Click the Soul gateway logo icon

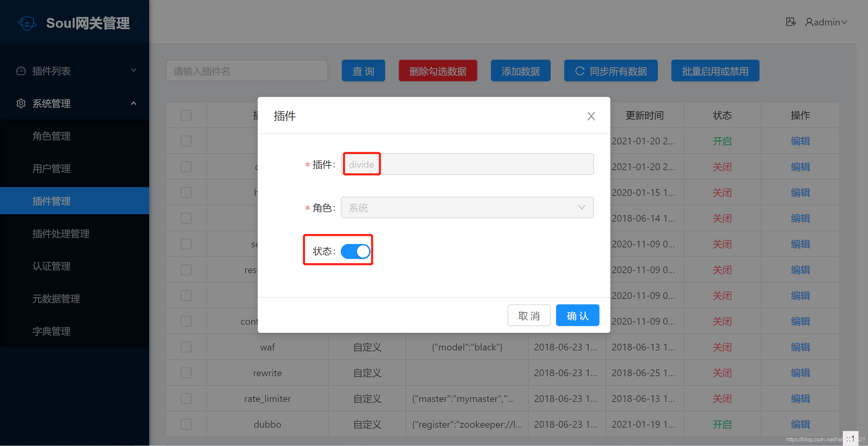(x=27, y=23)
